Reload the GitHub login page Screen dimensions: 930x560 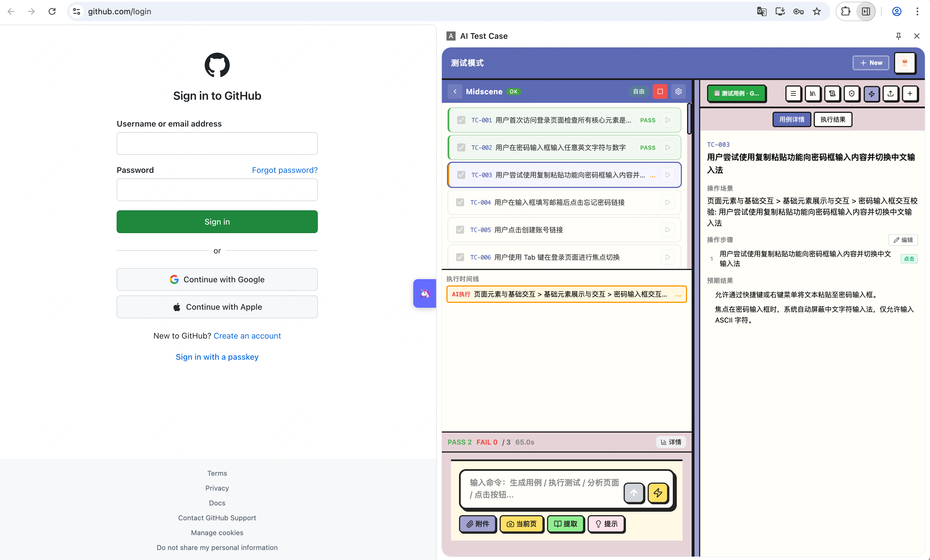coord(52,11)
